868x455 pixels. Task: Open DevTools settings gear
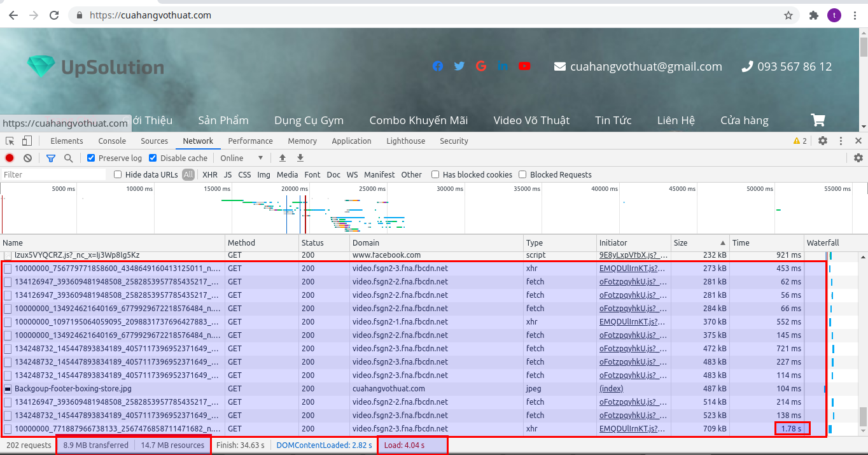point(823,141)
